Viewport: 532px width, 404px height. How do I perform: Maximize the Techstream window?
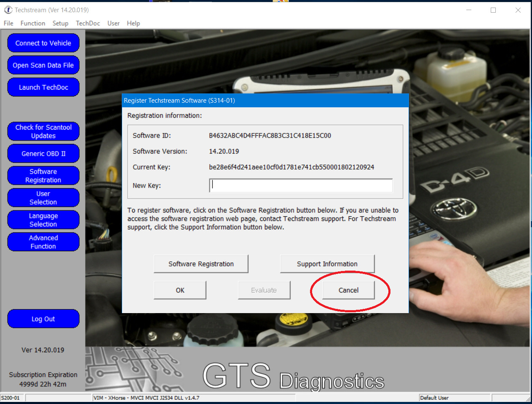click(493, 10)
